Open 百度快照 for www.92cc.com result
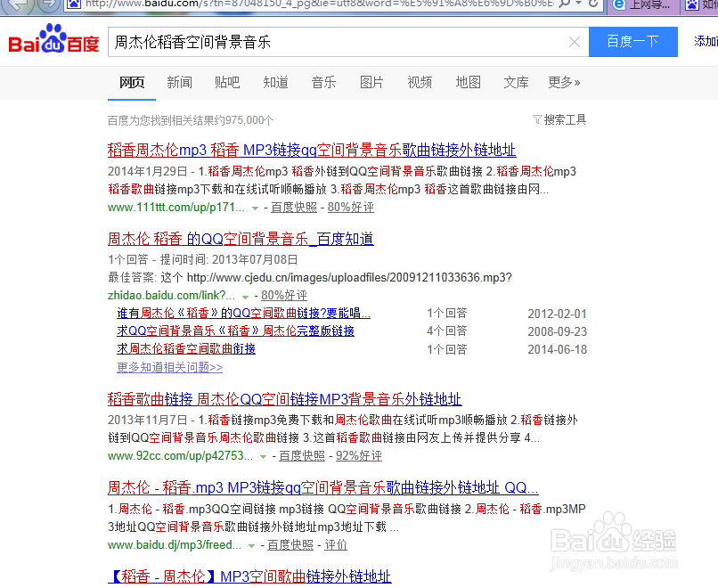This screenshot has width=718, height=588. click(302, 456)
